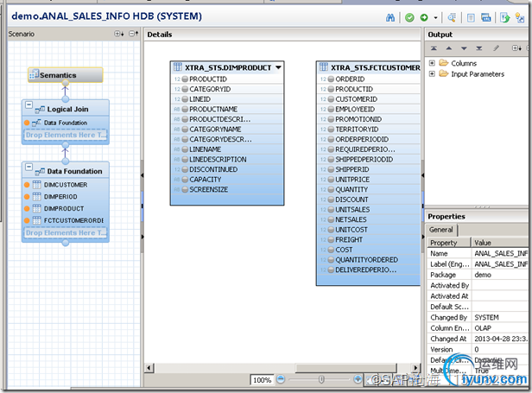532x393 pixels.
Task: Click the green arrow activate icon
Action: [x=424, y=16]
